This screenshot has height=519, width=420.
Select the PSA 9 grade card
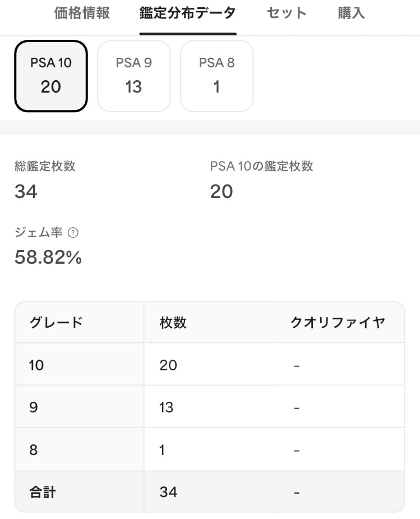(x=134, y=76)
